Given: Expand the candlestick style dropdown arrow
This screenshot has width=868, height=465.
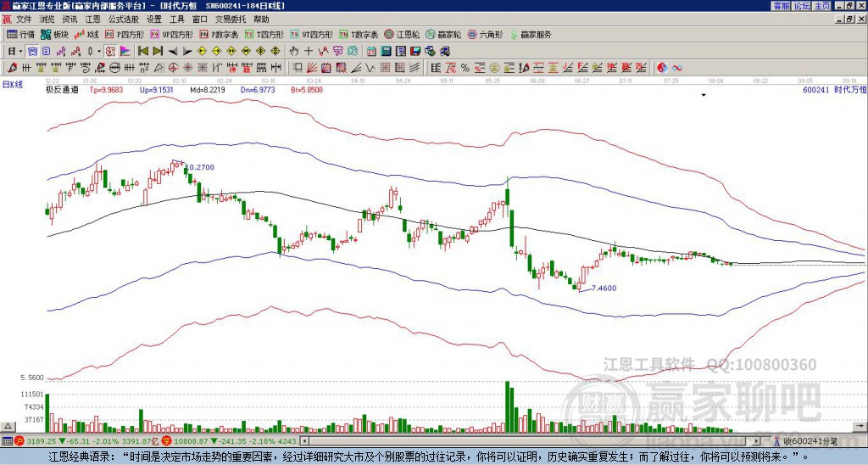Looking at the screenshot, I should coord(99,52).
